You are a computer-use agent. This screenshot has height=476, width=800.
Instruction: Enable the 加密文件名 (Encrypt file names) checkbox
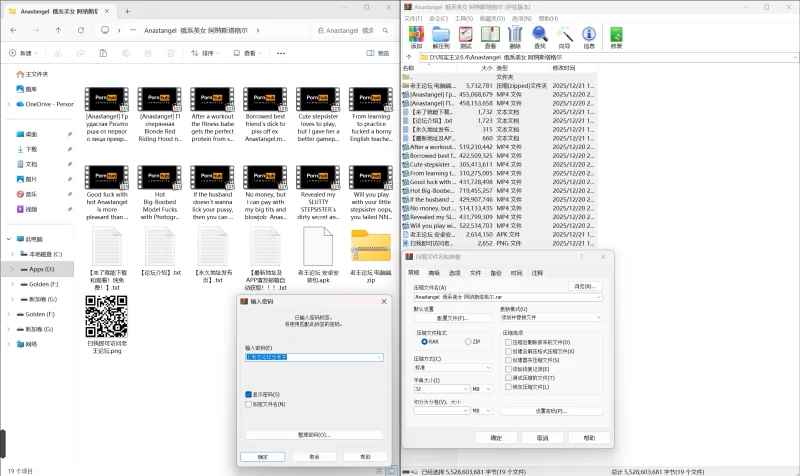[x=248, y=403]
